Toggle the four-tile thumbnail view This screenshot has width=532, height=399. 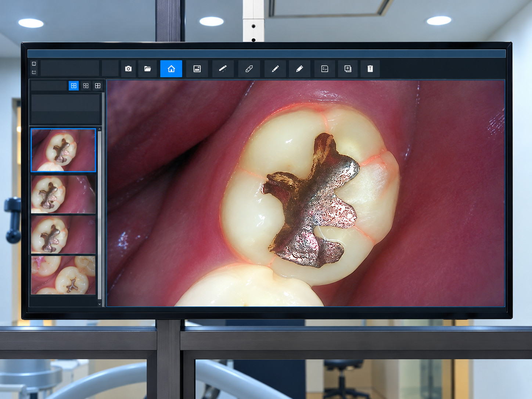[x=86, y=86]
